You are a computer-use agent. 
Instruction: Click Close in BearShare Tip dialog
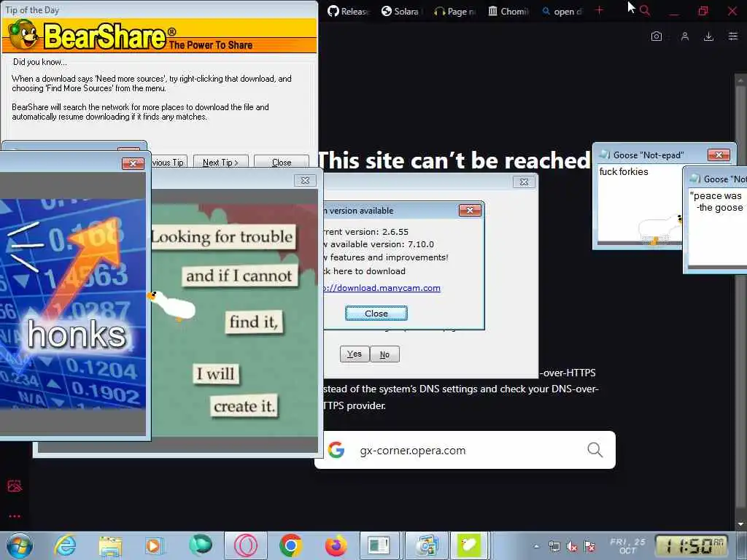[x=282, y=163]
